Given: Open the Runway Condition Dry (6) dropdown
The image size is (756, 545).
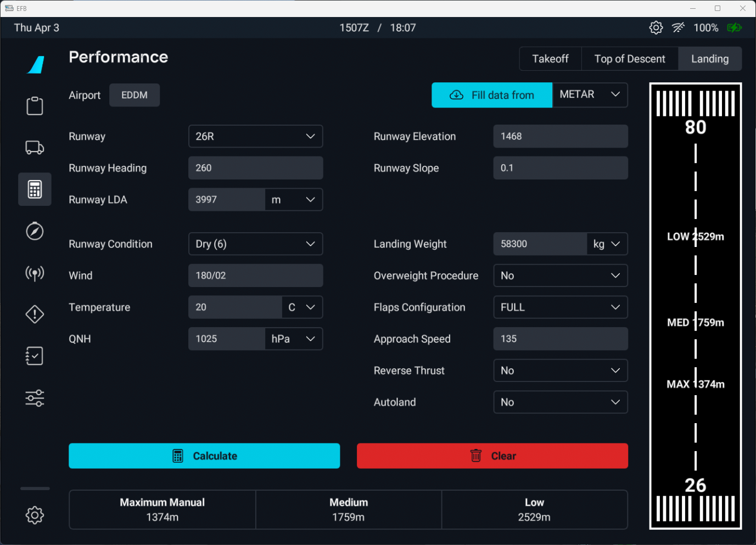Looking at the screenshot, I should coord(255,244).
